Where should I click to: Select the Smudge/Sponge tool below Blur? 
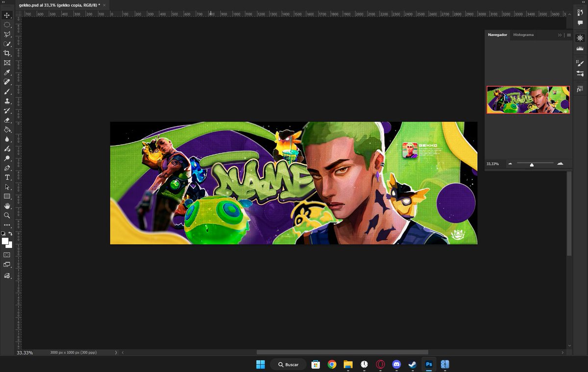tap(7, 149)
